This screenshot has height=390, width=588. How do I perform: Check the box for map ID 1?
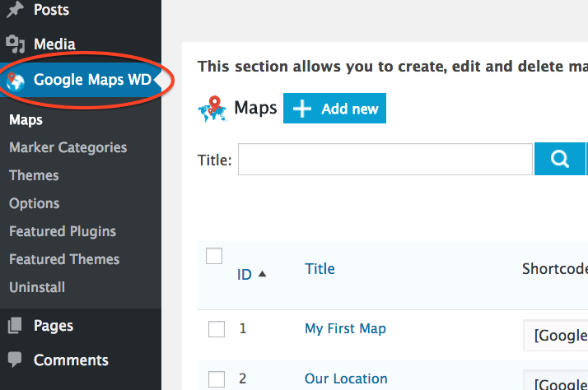(217, 329)
